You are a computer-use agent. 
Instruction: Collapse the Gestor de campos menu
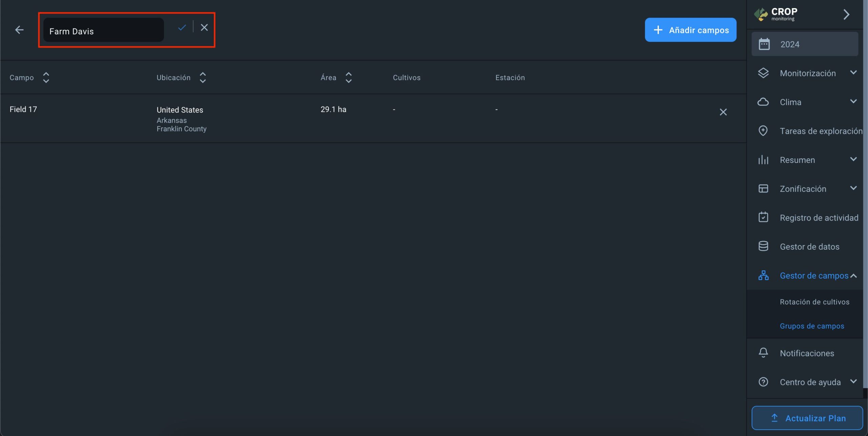tap(853, 276)
